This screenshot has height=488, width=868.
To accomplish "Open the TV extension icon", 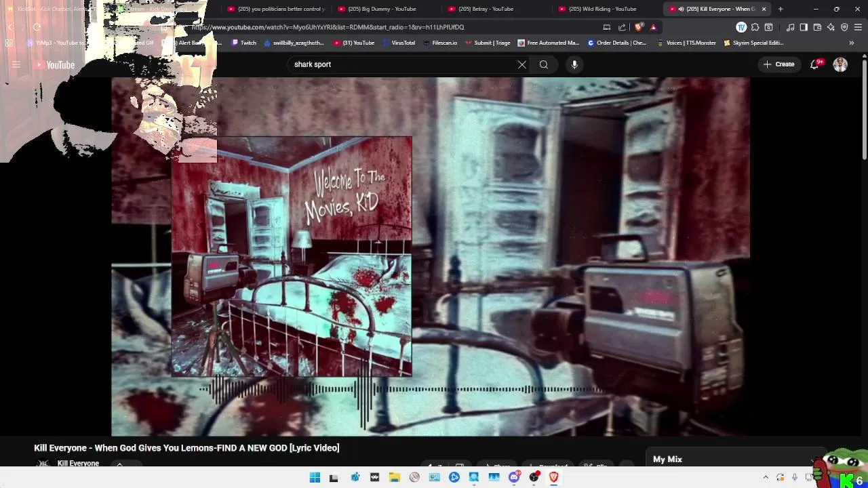I will pyautogui.click(x=741, y=27).
